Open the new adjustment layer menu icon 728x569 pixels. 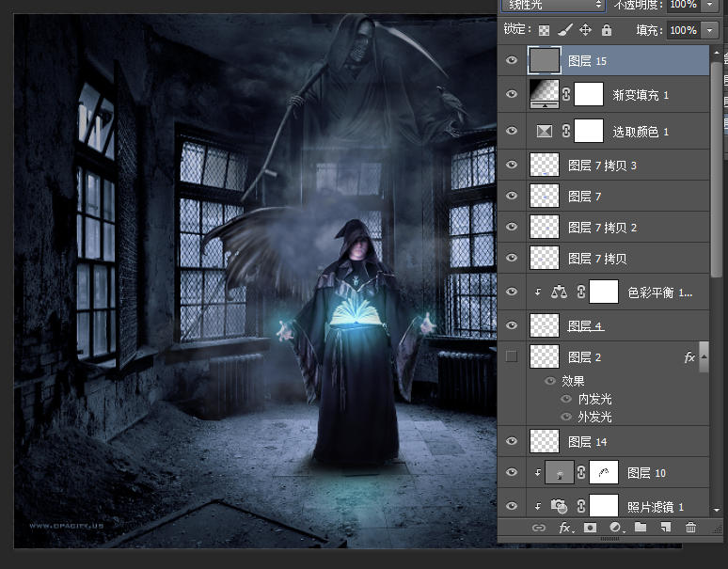[616, 528]
